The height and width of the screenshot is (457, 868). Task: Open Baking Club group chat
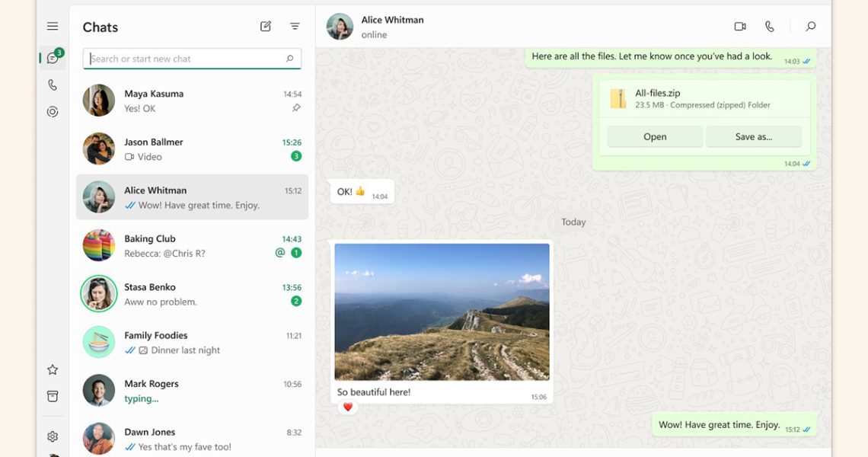(192, 245)
